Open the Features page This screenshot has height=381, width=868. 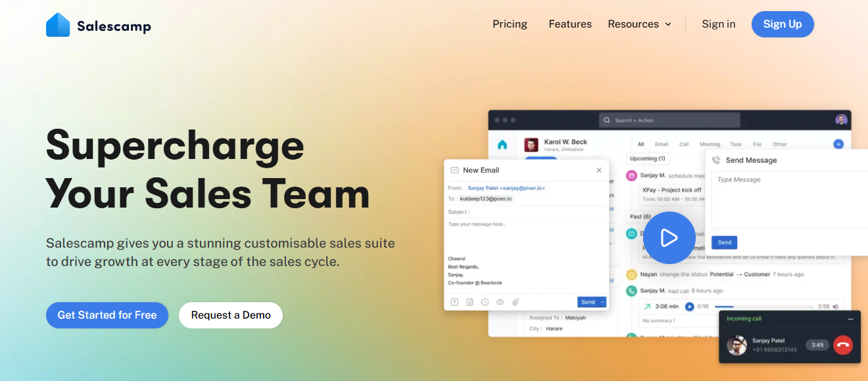[570, 24]
